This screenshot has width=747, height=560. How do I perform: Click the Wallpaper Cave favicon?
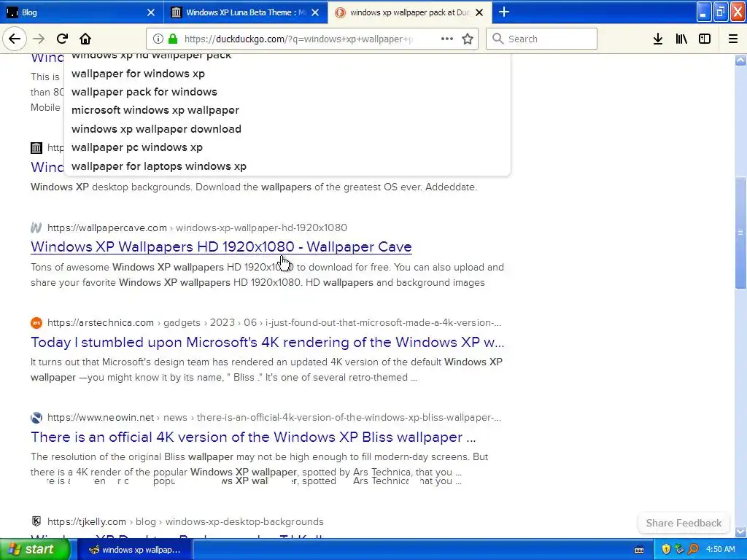pyautogui.click(x=36, y=227)
